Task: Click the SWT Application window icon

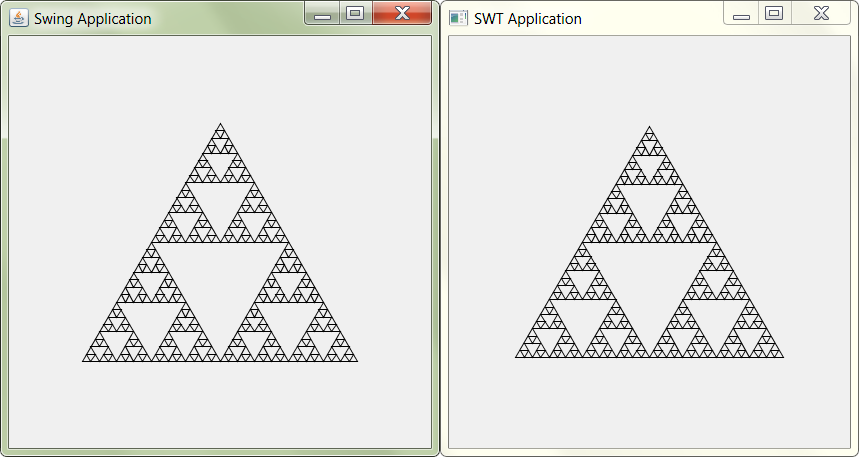Action: coord(458,18)
